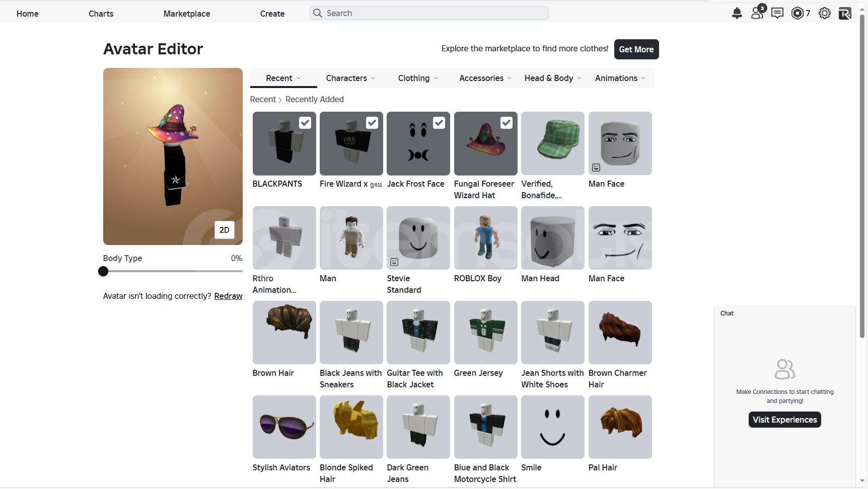
Task: Select the second Man Face eyebrows item
Action: coord(620,238)
